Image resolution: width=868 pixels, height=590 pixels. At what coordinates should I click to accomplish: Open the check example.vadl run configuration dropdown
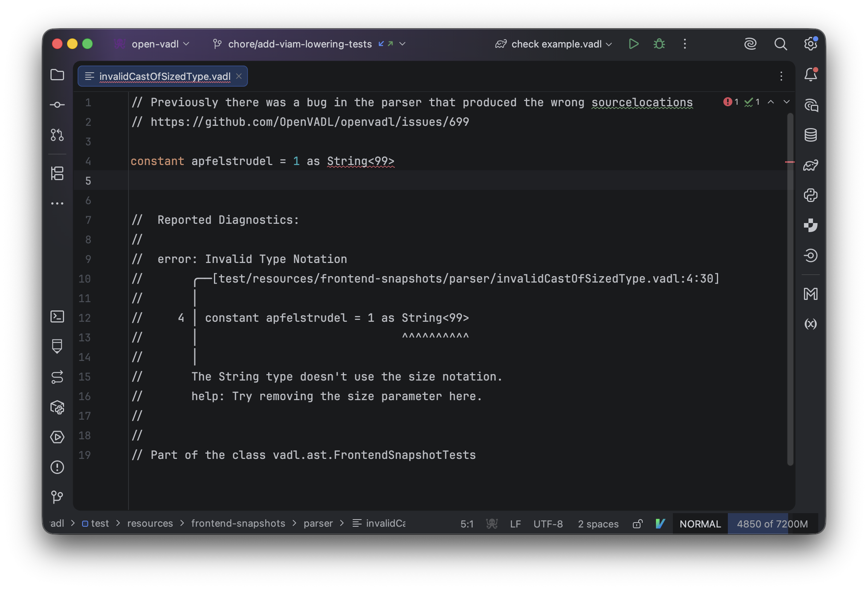coord(556,44)
